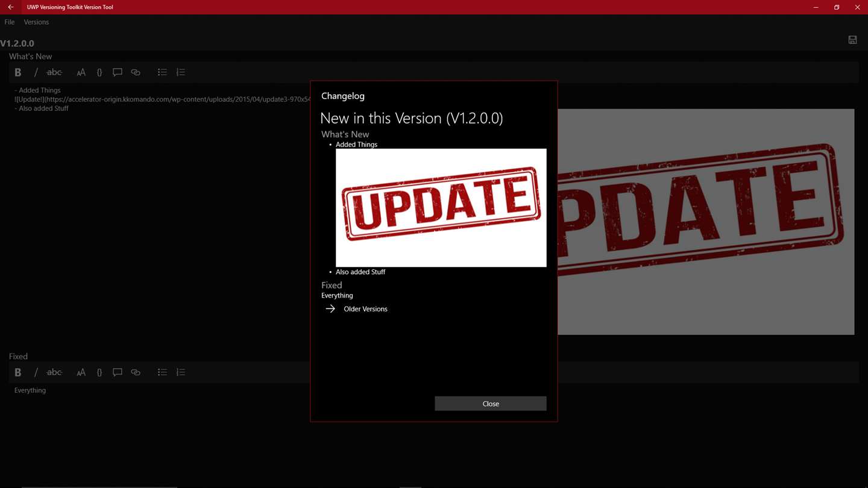Insert quote in What's New toolbar
The image size is (868, 488).
coord(118,72)
